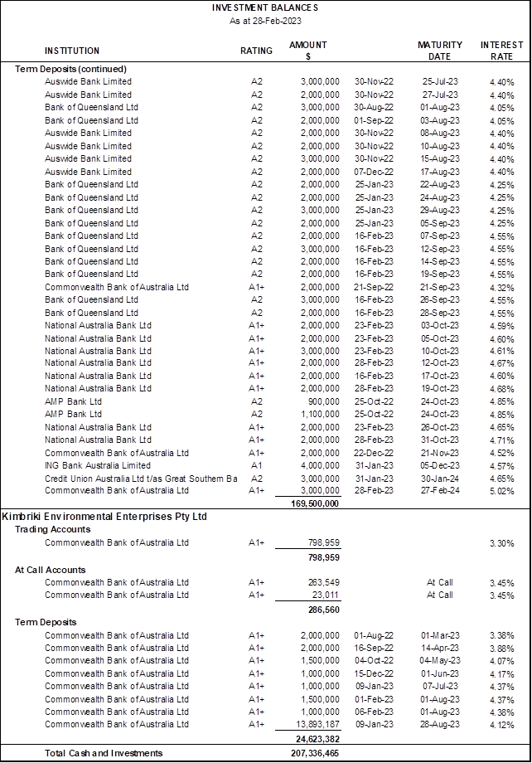
Task: Select the INTEREST RATE column header
Action: [x=502, y=51]
